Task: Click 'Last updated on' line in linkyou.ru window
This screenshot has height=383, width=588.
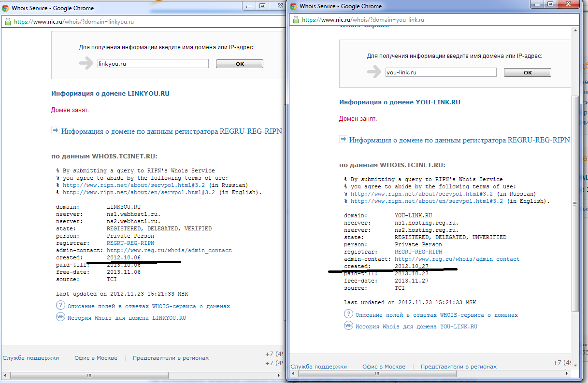Action: point(122,294)
